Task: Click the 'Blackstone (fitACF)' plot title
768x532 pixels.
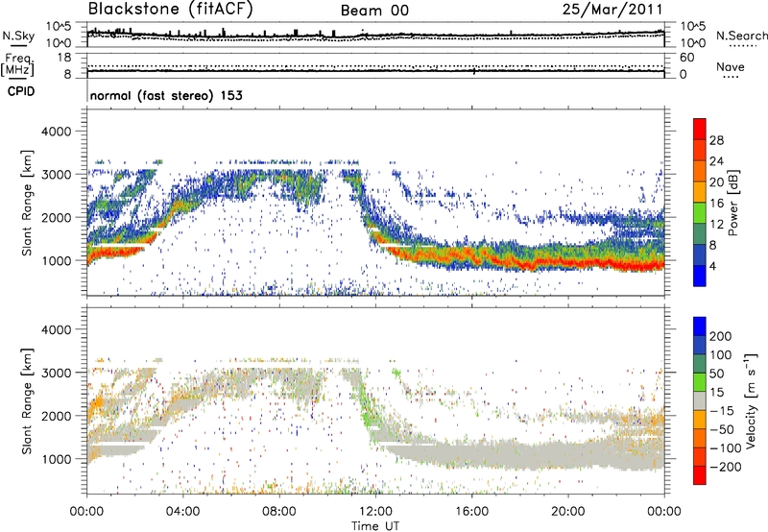Action: pos(170,10)
